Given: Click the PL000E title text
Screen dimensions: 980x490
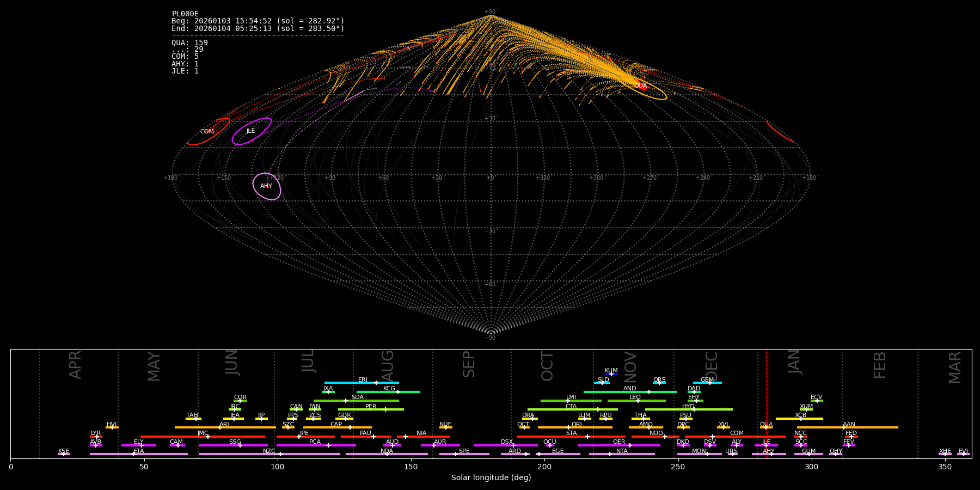Looking at the screenshot, I should point(185,14).
